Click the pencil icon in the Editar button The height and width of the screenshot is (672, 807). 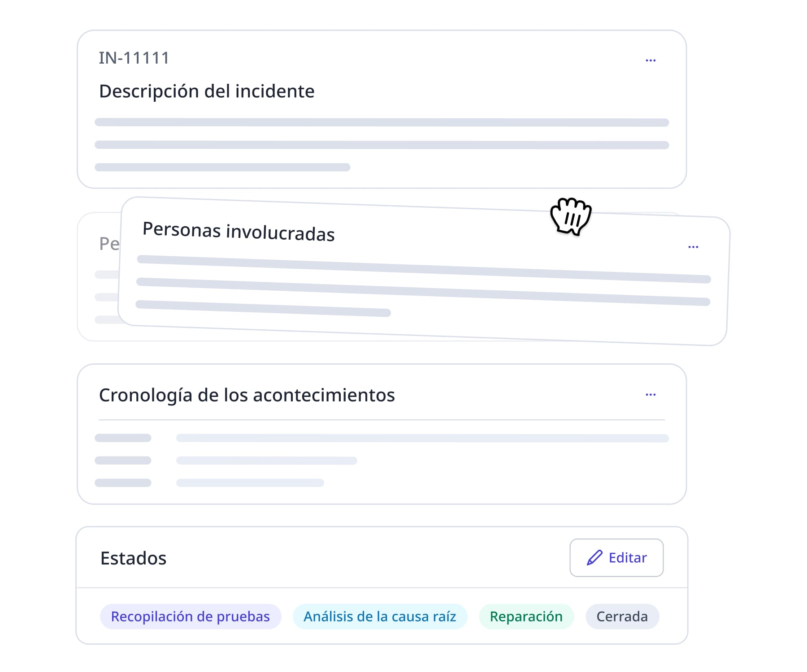coord(593,557)
